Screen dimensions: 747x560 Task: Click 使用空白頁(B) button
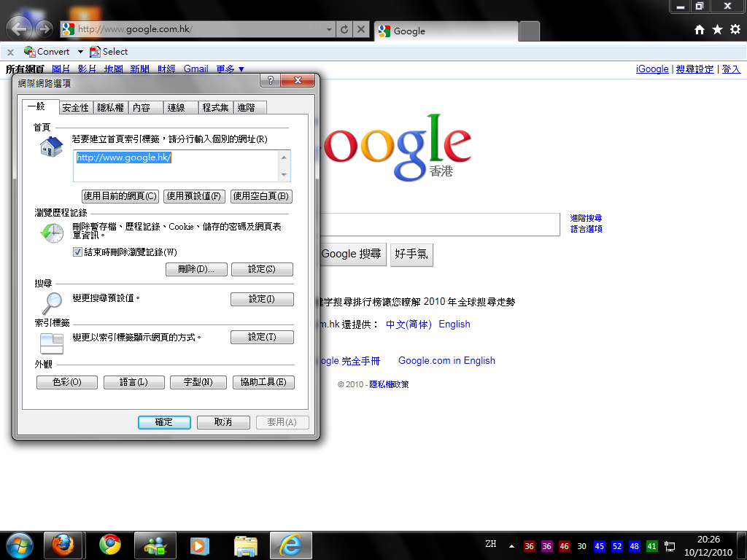coord(261,196)
